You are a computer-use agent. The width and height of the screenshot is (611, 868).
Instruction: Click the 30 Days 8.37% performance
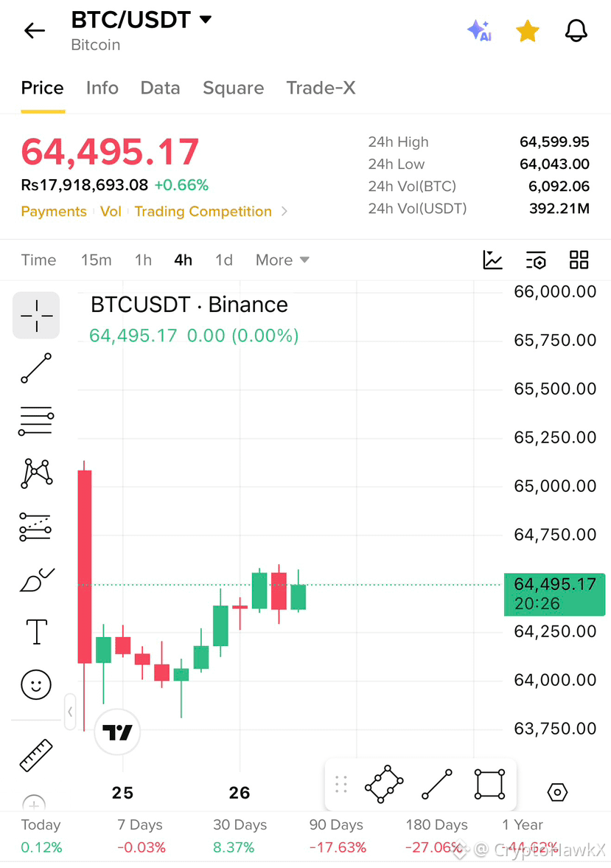[x=240, y=836]
